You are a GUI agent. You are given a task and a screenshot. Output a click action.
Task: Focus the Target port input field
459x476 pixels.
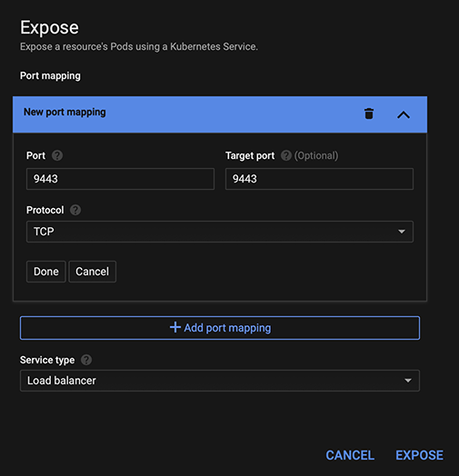319,179
